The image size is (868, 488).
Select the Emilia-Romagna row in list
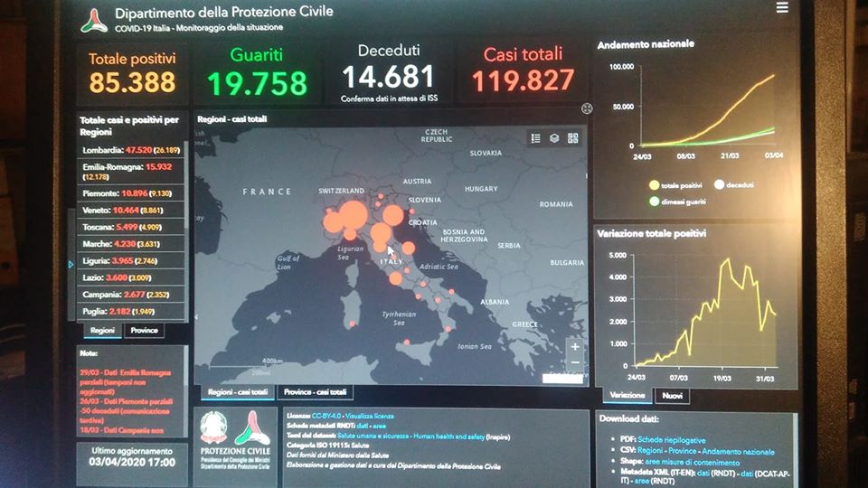[x=130, y=172]
